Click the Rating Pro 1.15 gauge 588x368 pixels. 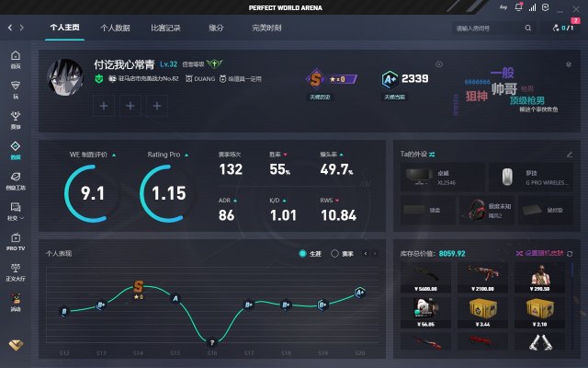pos(168,193)
